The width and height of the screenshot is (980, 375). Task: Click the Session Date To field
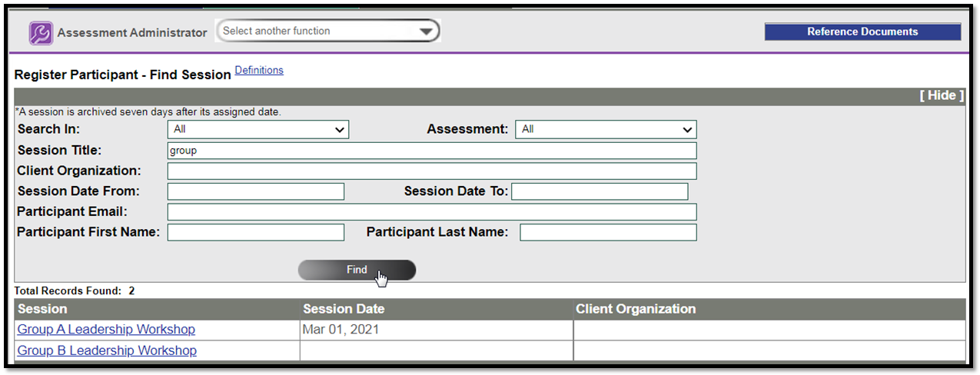[x=600, y=191]
